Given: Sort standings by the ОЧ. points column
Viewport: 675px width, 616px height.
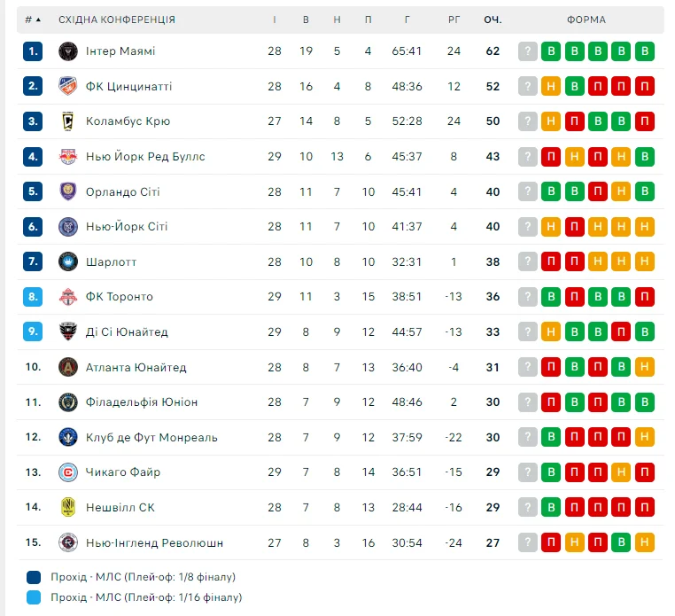Looking at the screenshot, I should tap(493, 19).
